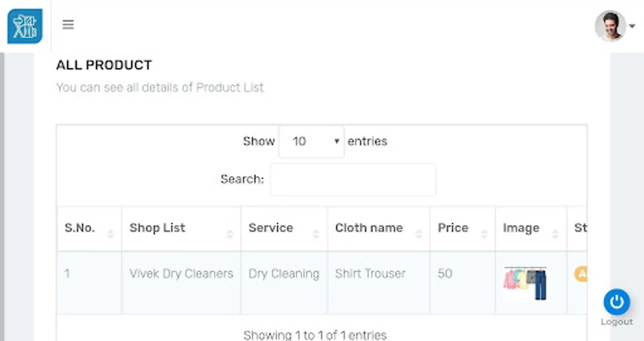Screen dimensions: 644x341
Task: Click the caret next to profile photo
Action: tap(632, 26)
